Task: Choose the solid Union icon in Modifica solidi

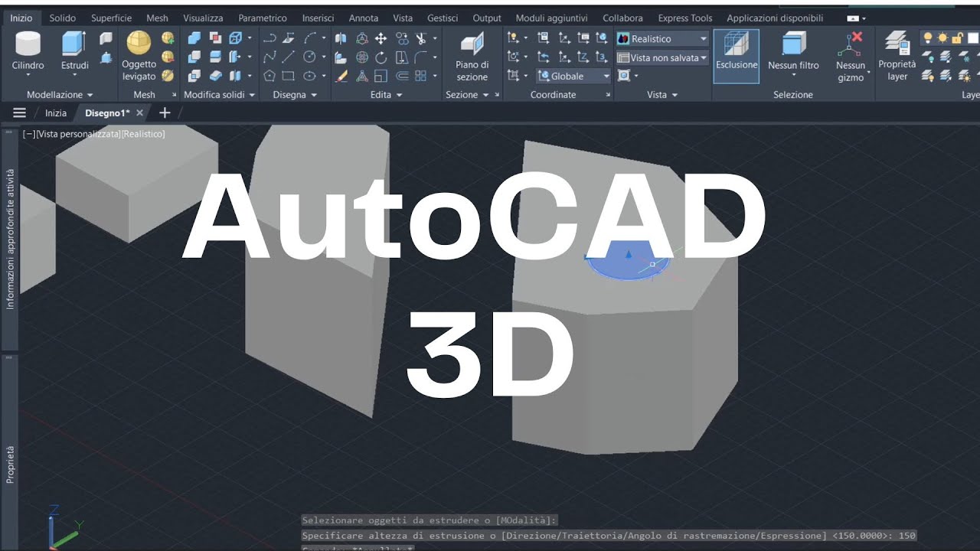Action: coord(194,37)
